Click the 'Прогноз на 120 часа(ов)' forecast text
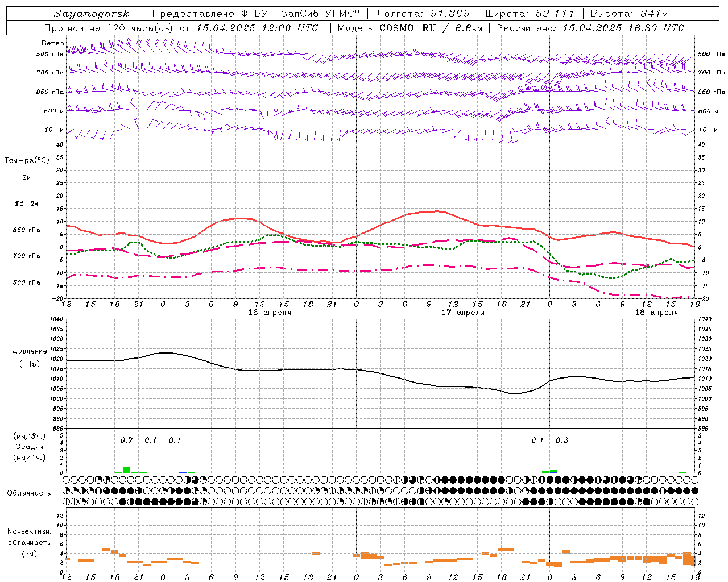The image size is (728, 582). pyautogui.click(x=109, y=28)
